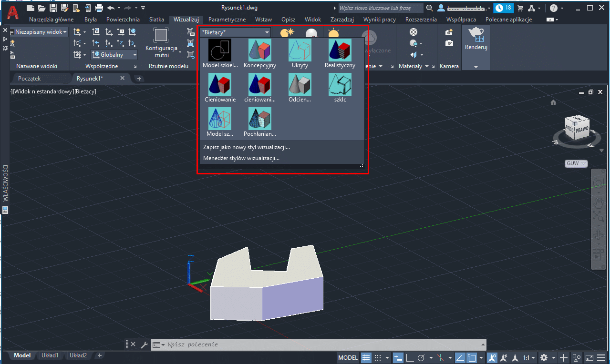Apply the Realistyczny visual style
This screenshot has height=364, width=610.
pos(340,54)
